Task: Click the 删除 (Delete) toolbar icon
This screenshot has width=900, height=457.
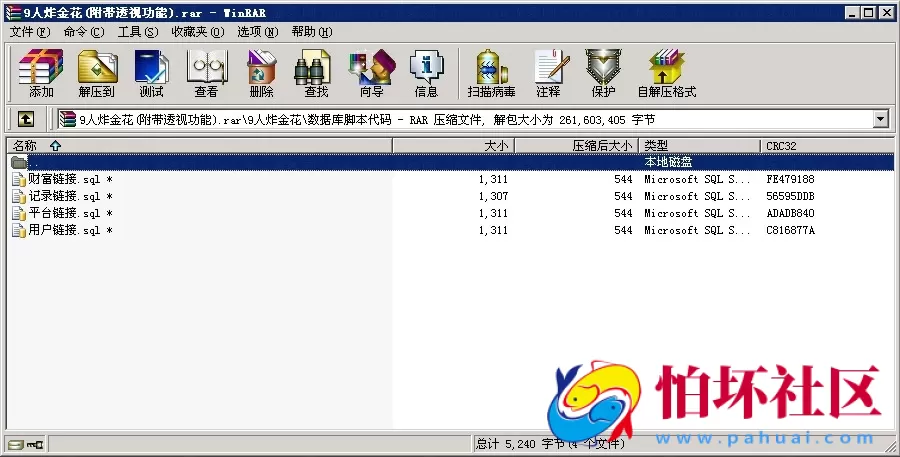Action: [261, 73]
